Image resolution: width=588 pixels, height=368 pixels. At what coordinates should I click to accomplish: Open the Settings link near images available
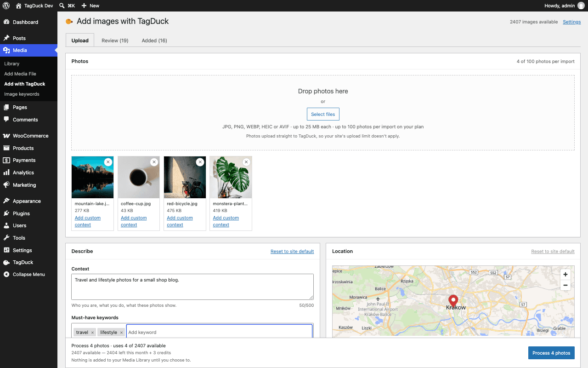(x=572, y=22)
